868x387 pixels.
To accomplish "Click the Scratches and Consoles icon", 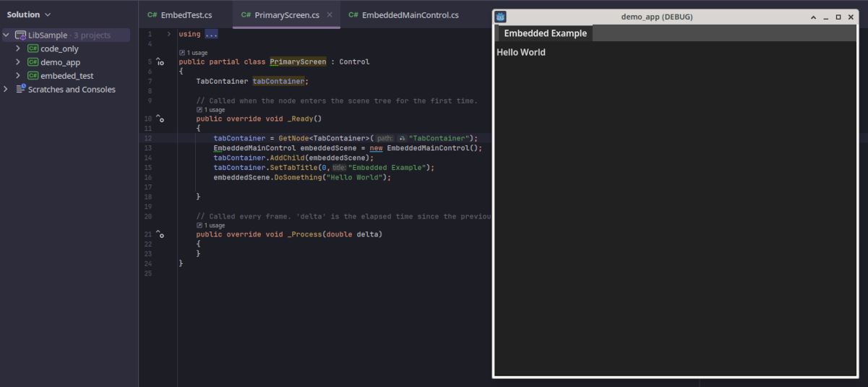I will [x=20, y=89].
